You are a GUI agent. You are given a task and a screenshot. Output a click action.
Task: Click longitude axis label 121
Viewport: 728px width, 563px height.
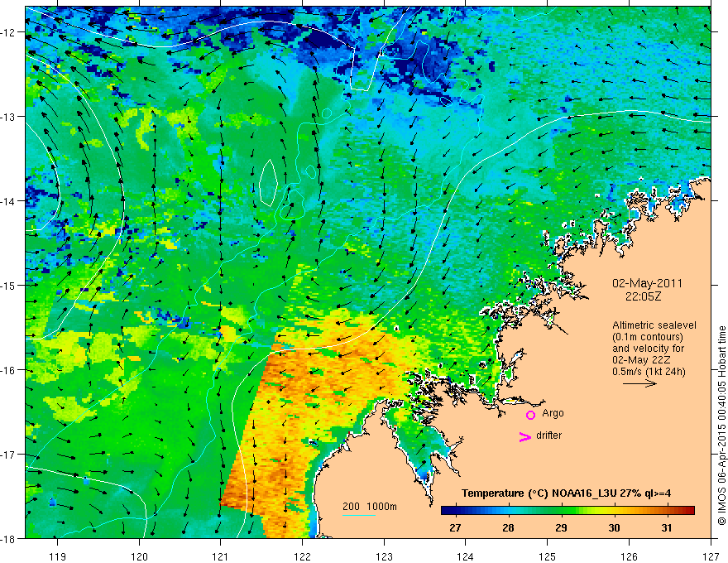[x=221, y=556]
